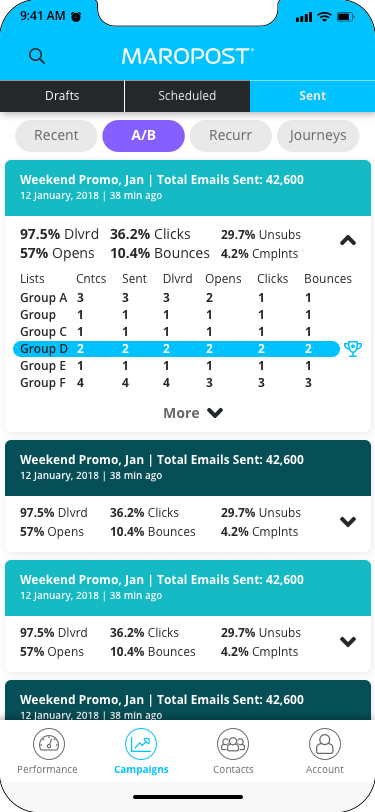The width and height of the screenshot is (375, 812).
Task: Tap the battery status icon
Action: click(345, 17)
